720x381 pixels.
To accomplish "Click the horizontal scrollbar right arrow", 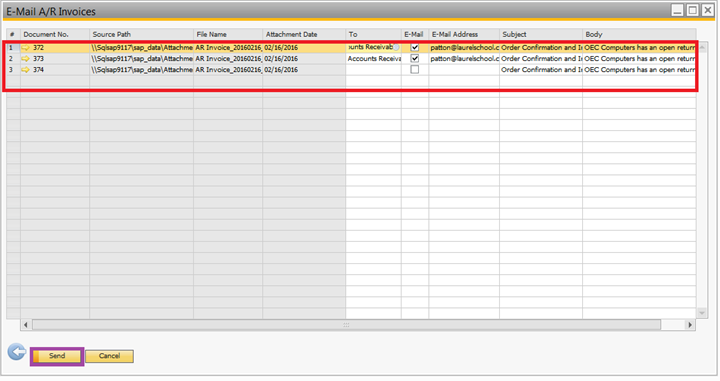I will coord(690,325).
